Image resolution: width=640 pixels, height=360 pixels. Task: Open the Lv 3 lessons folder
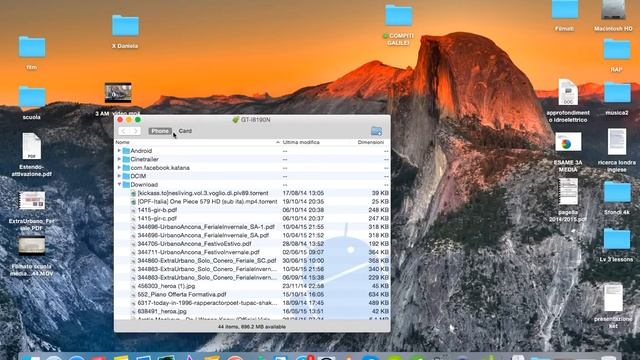(617, 239)
